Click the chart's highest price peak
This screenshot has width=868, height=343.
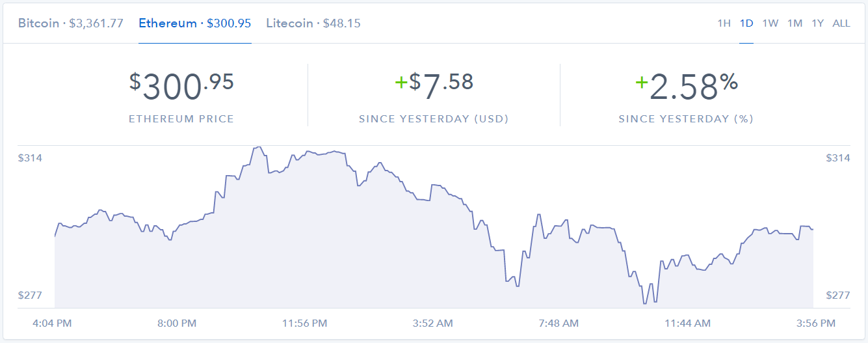258,147
